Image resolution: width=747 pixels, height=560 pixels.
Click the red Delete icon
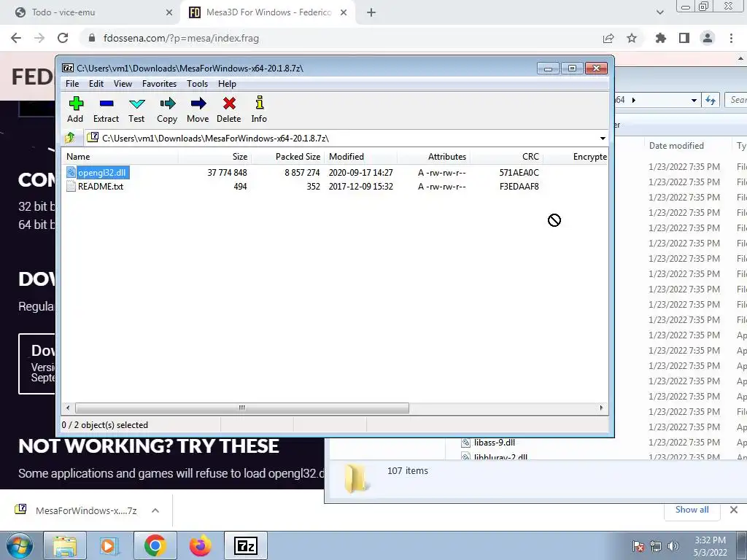tap(228, 110)
